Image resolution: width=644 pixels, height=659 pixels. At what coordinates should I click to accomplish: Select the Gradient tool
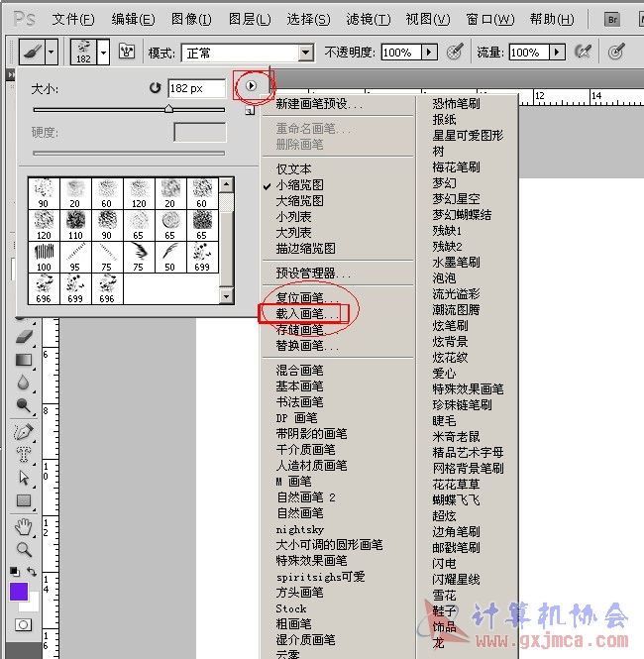[x=24, y=360]
